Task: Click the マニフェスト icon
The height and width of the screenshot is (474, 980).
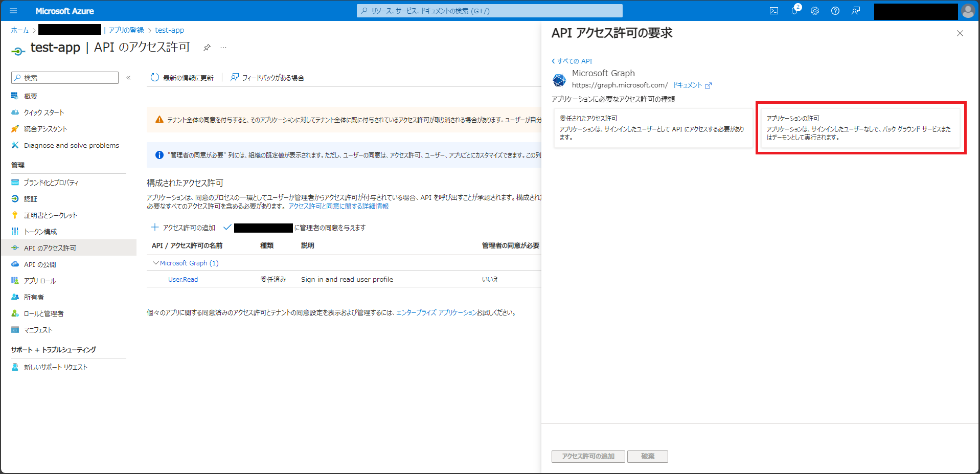Action: (15, 330)
